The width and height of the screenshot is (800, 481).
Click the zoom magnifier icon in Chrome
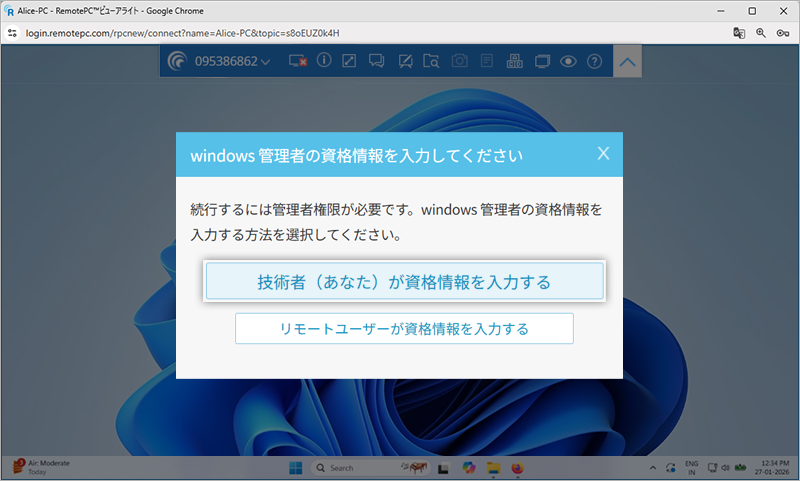pyautogui.click(x=761, y=33)
